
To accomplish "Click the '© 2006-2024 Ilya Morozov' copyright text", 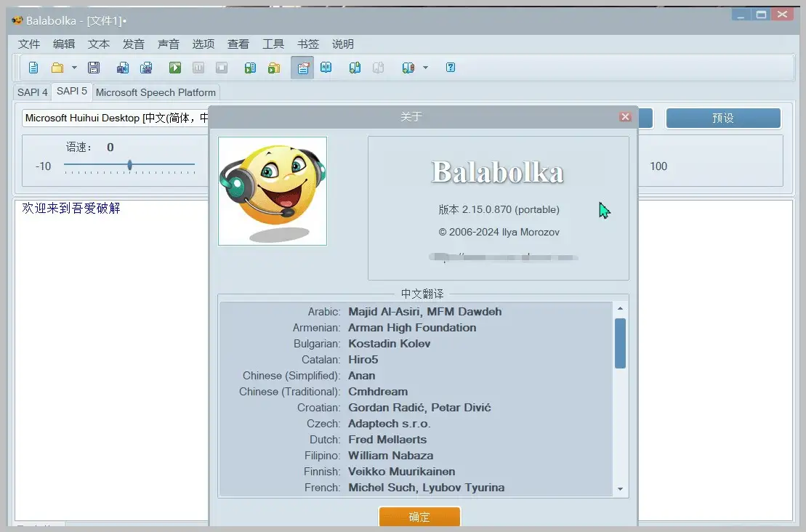I will pos(499,233).
